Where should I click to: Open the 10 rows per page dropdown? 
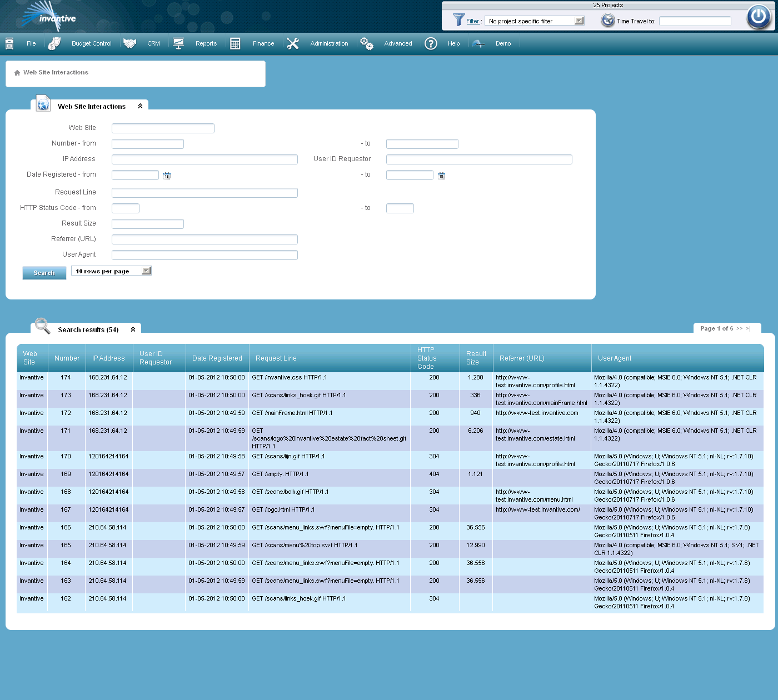pos(146,271)
